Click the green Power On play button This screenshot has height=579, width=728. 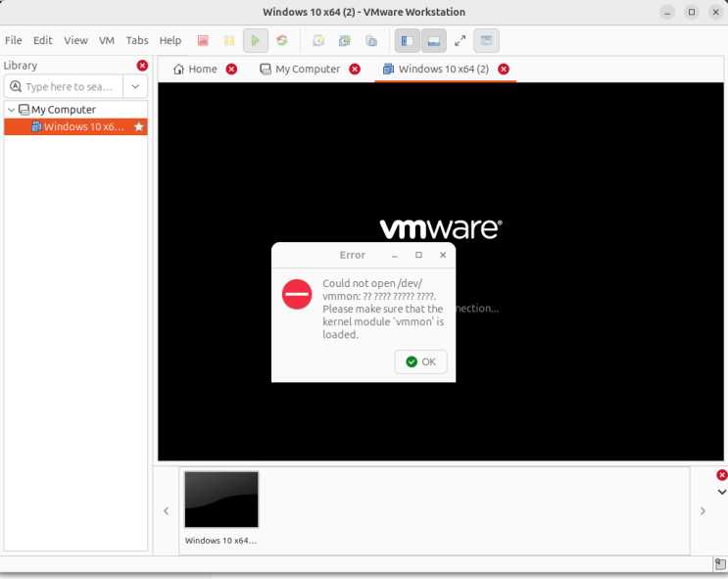pos(256,41)
